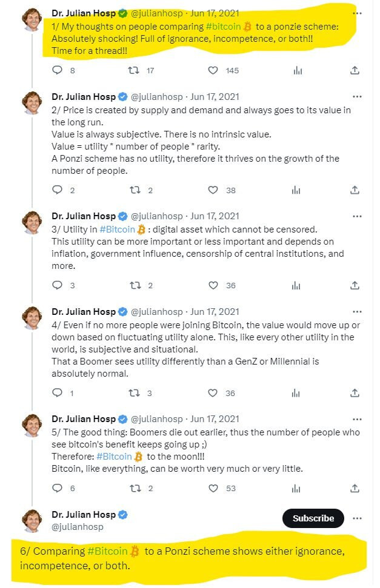The width and height of the screenshot is (380, 588).
Task: Open the @julianhosp handle in first tweet
Action: [156, 13]
